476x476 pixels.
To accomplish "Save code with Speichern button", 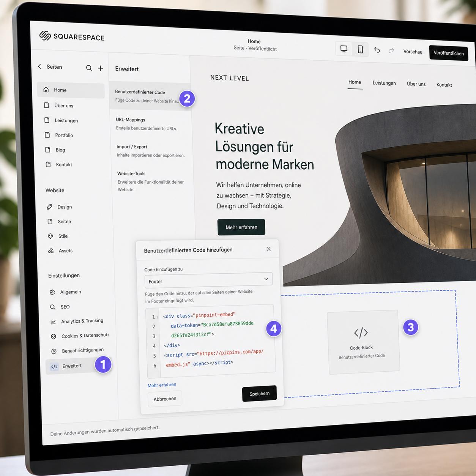I will click(x=260, y=394).
